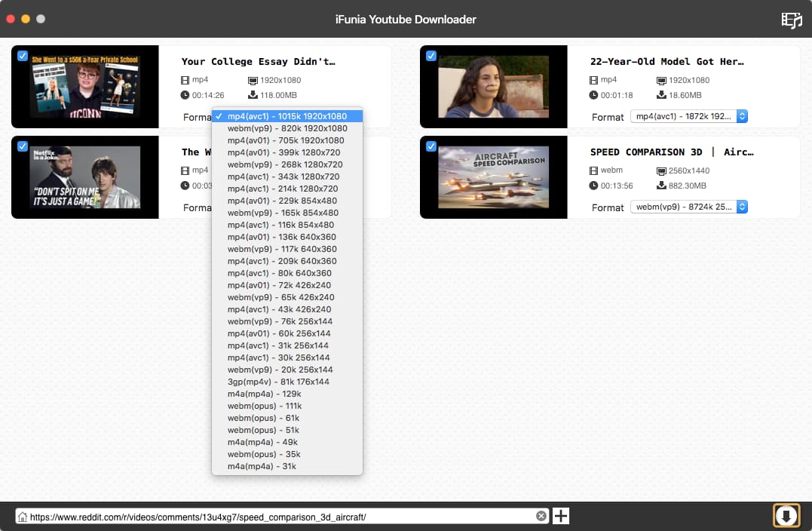
Task: Click the resolution monitor icon for 2560x1440
Action: [661, 170]
